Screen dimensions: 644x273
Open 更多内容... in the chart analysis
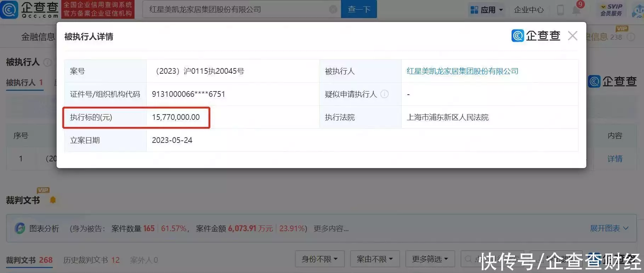click(331, 229)
